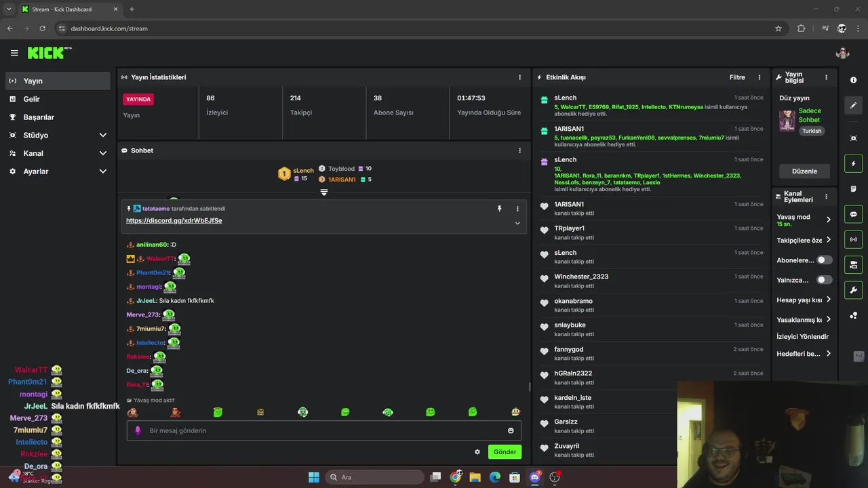868x488 pixels.
Task: Collapse the pinned message with its chevron
Action: coord(517,223)
